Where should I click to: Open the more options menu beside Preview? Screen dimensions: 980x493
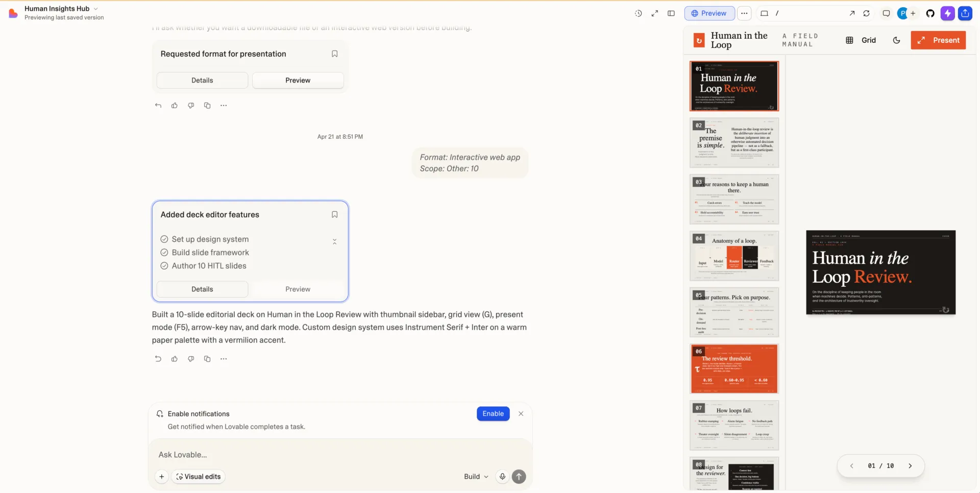(745, 13)
